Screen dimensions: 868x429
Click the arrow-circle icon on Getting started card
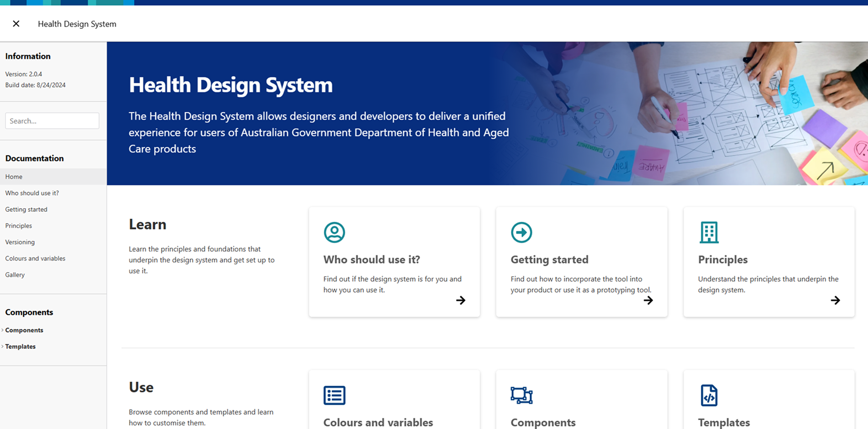pyautogui.click(x=521, y=232)
